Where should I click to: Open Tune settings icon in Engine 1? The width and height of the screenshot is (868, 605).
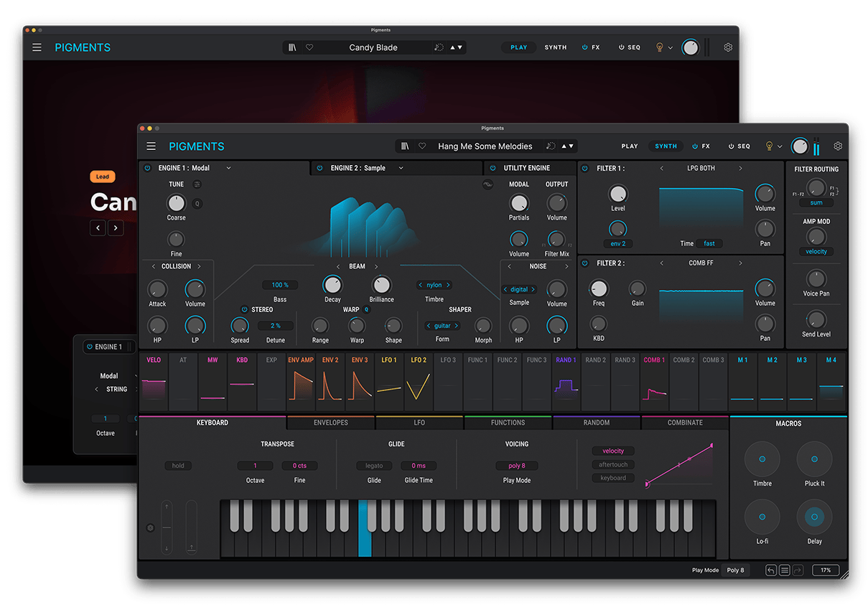pyautogui.click(x=197, y=184)
